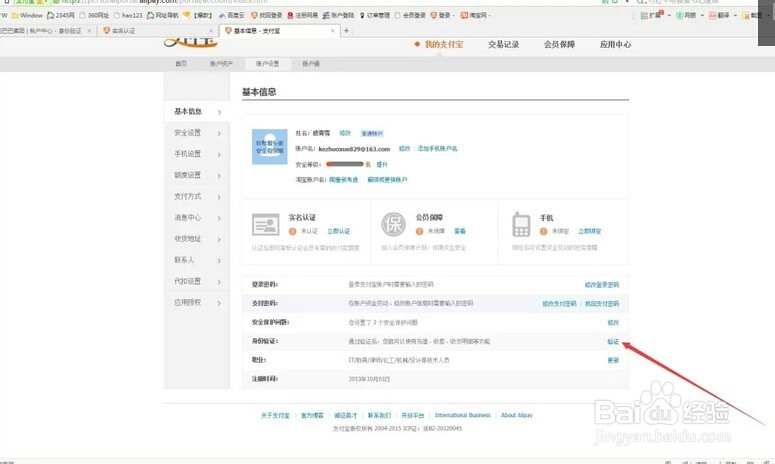Open the 注册网易 bookmark
The width and height of the screenshot is (775, 464).
[x=302, y=15]
